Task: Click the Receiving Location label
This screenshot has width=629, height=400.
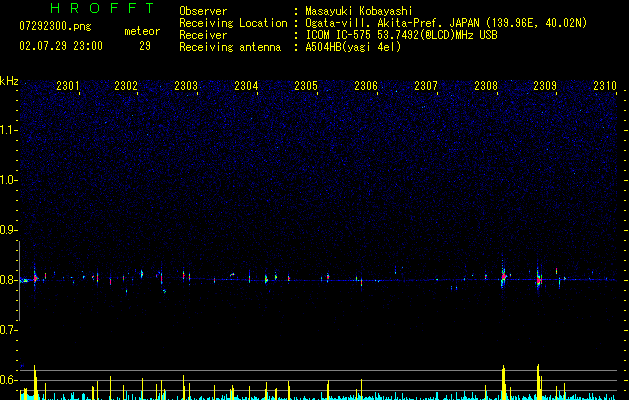Action: click(x=233, y=23)
